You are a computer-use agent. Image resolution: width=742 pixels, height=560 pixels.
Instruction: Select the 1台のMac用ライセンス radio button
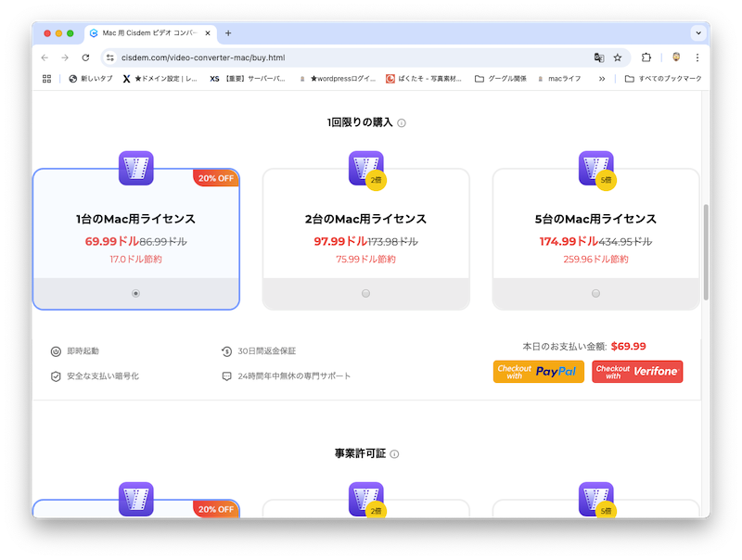point(135,294)
